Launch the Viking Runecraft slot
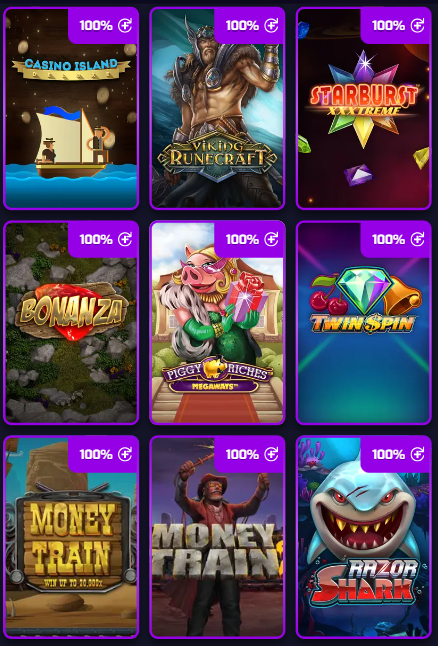 (217, 108)
